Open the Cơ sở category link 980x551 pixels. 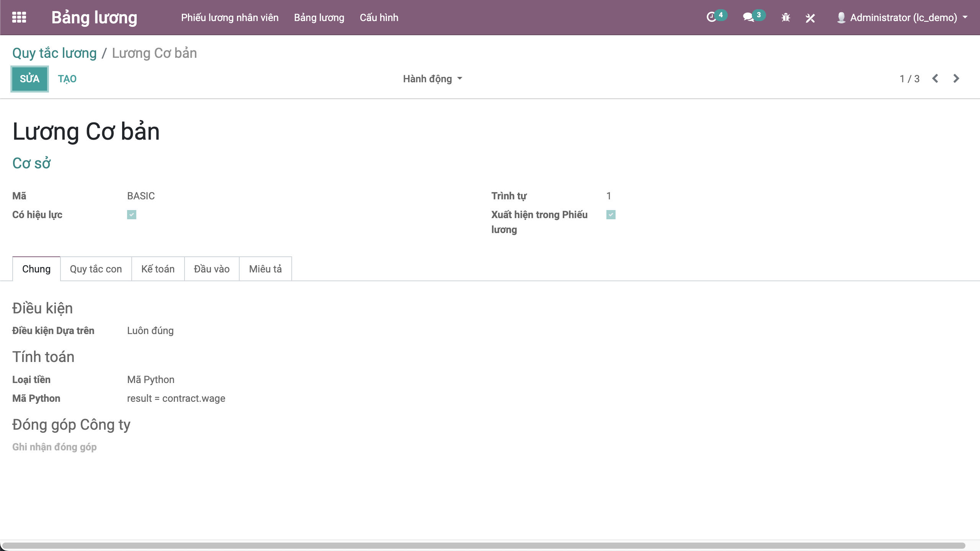click(31, 163)
